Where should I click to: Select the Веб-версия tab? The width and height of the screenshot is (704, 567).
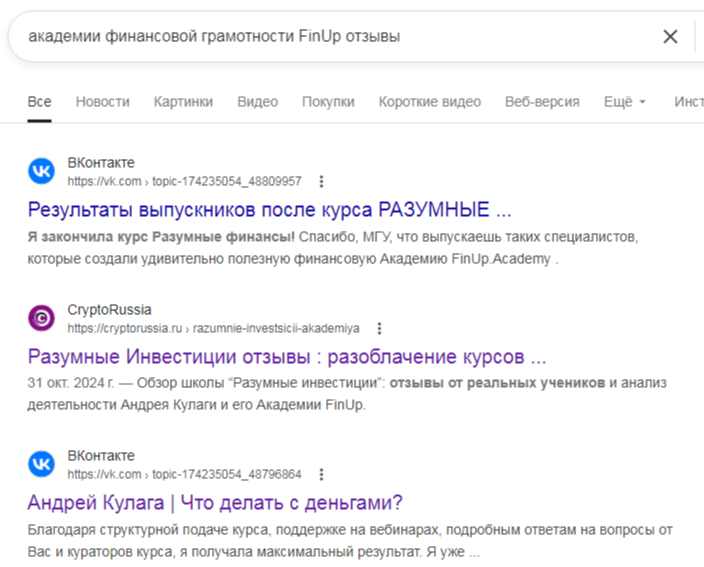(x=542, y=102)
